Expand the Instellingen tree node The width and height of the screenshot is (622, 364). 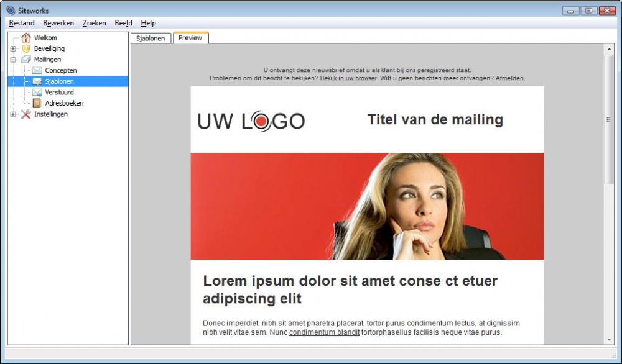click(x=13, y=114)
